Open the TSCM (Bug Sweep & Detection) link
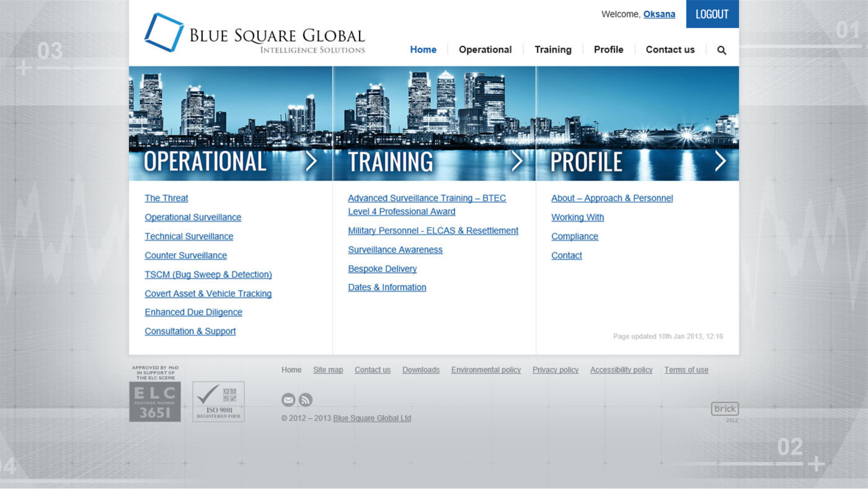The height and width of the screenshot is (489, 868). coord(208,274)
